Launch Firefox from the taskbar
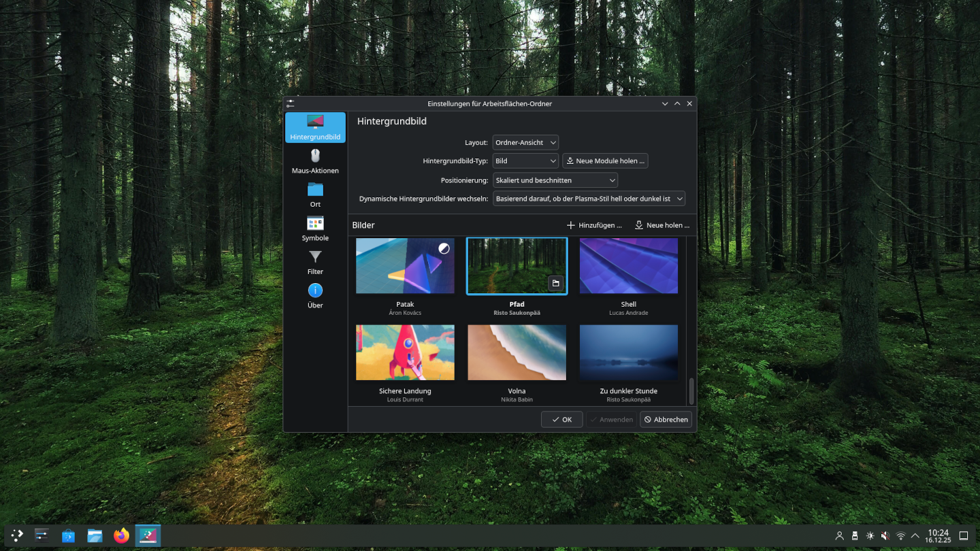Image resolution: width=980 pixels, height=551 pixels. tap(121, 536)
